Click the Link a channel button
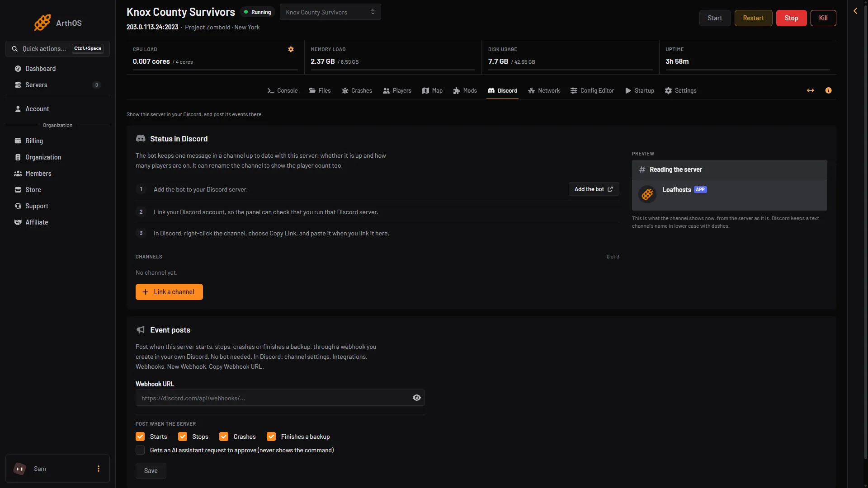Screen dimensions: 868x488 [x=169, y=292]
